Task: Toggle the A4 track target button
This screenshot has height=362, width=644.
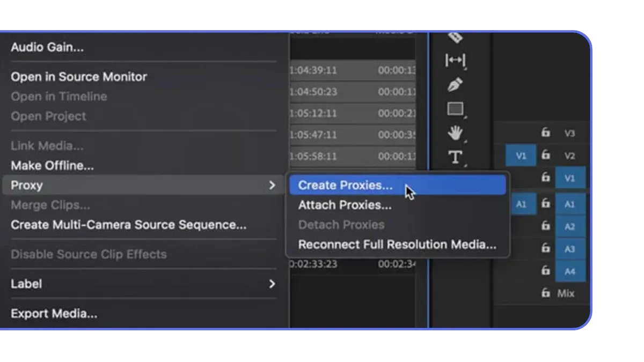Action: pyautogui.click(x=570, y=271)
